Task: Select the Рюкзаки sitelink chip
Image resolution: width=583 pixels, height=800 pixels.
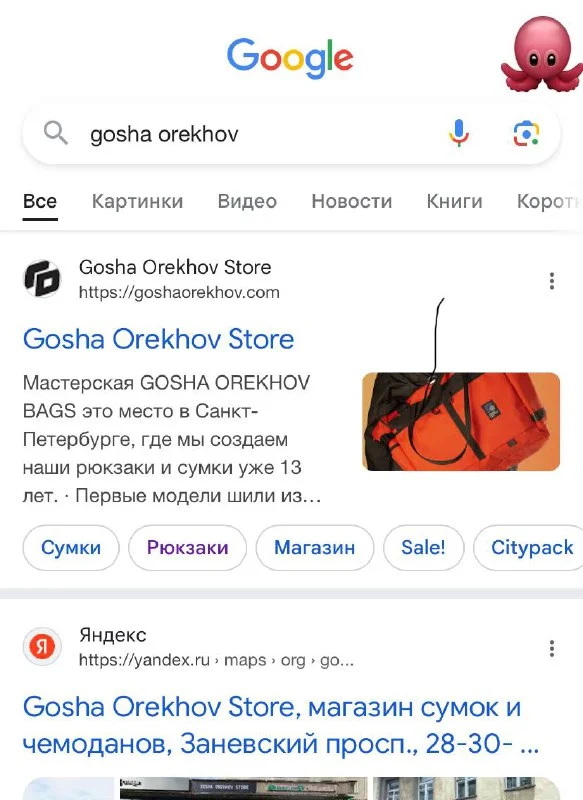Action: (x=187, y=547)
